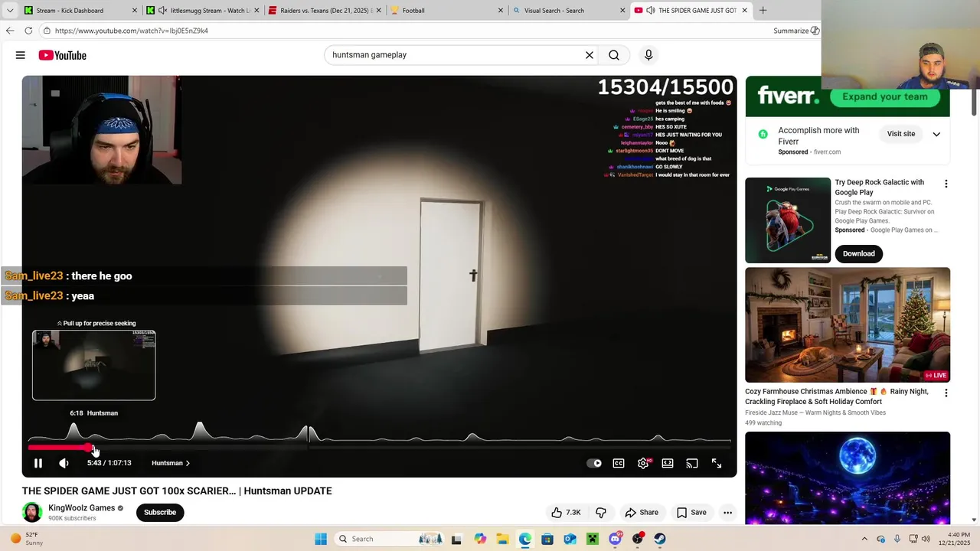Viewport: 980px width, 551px height.
Task: Toggle closed captions (CC)
Action: (x=619, y=463)
